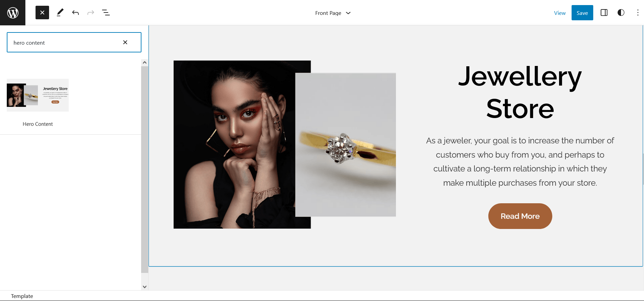The height and width of the screenshot is (301, 644).
Task: Save the template changes
Action: pyautogui.click(x=582, y=13)
